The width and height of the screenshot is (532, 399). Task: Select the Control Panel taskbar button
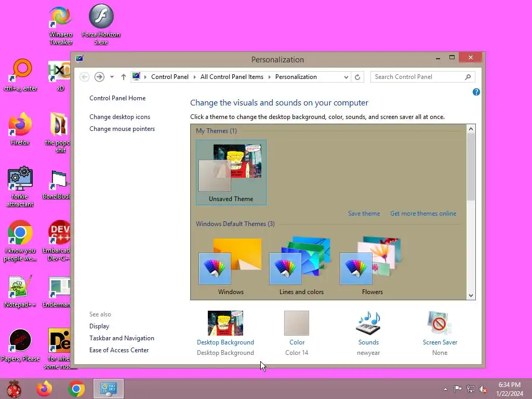pos(109,389)
